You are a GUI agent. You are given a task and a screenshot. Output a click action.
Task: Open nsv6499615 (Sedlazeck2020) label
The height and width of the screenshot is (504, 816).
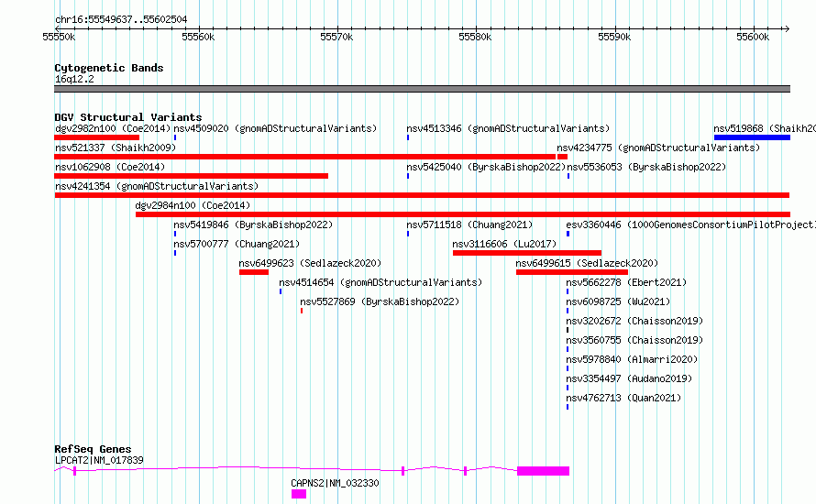587,263
